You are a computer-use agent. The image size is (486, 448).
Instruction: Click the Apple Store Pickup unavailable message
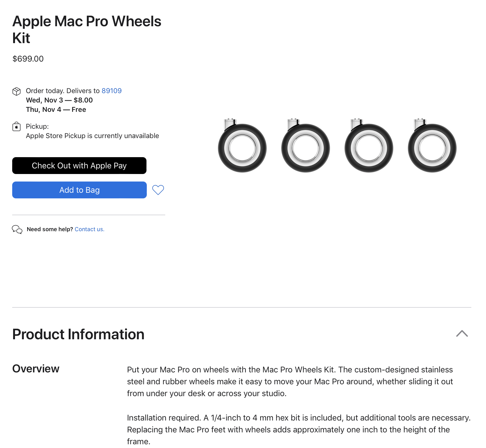(x=92, y=136)
